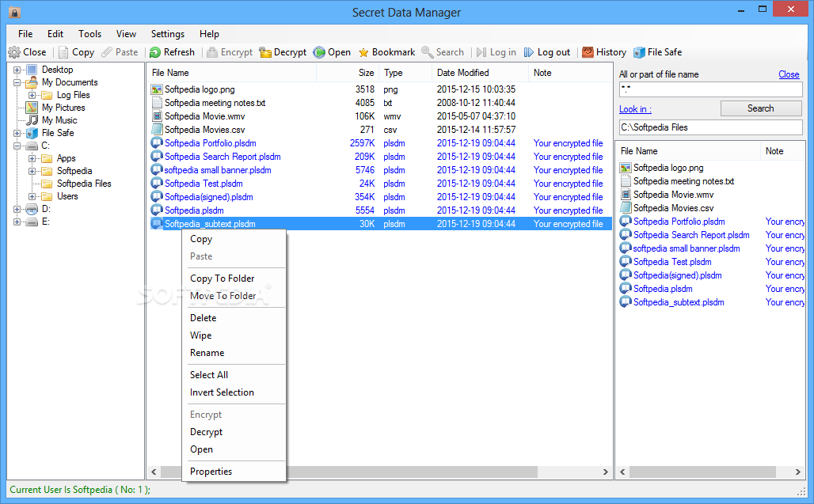814x504 pixels.
Task: Expand the File Safe tree node
Action: click(x=17, y=133)
